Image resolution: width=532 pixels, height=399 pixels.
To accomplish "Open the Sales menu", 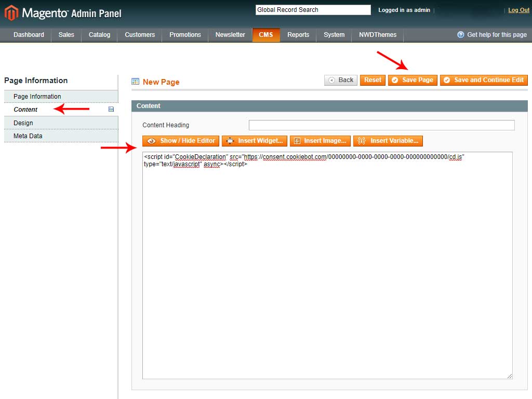I will pos(66,35).
